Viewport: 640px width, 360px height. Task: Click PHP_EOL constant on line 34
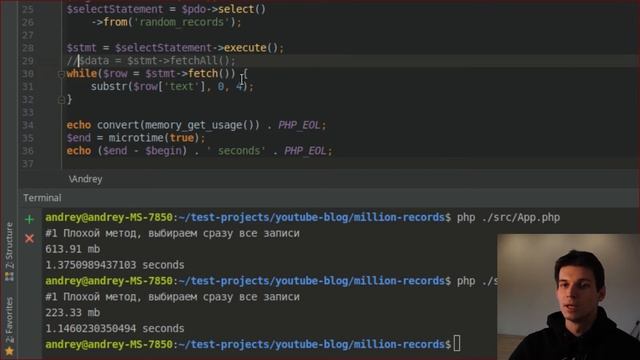click(x=299, y=125)
